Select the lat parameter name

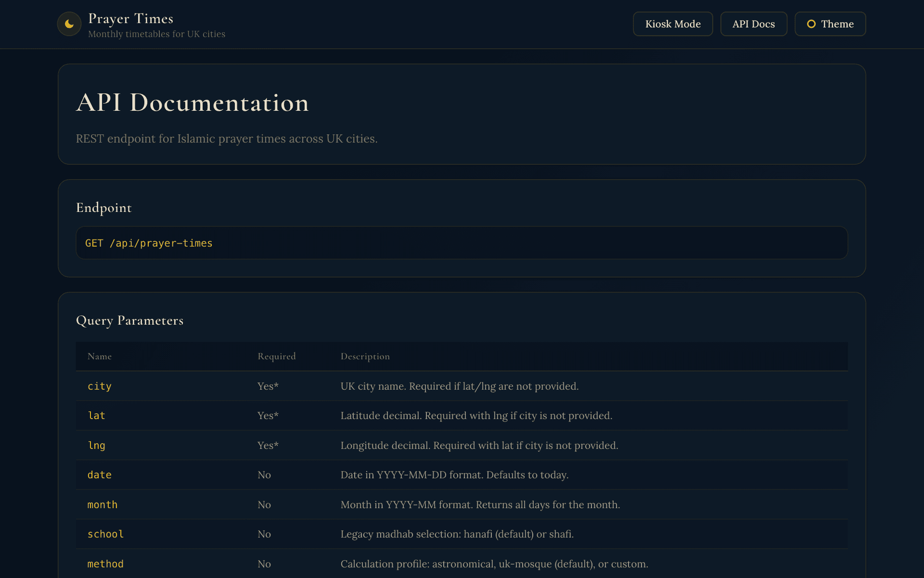tap(96, 416)
